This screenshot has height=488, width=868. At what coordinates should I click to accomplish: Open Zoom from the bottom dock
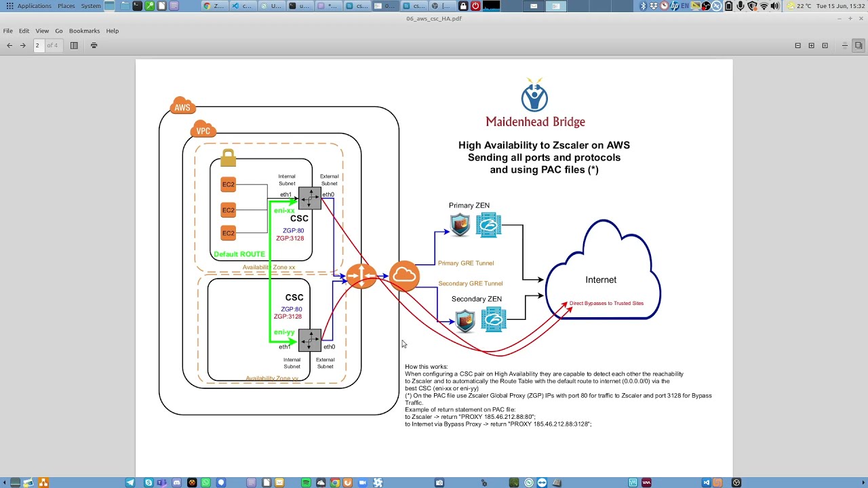click(x=363, y=483)
